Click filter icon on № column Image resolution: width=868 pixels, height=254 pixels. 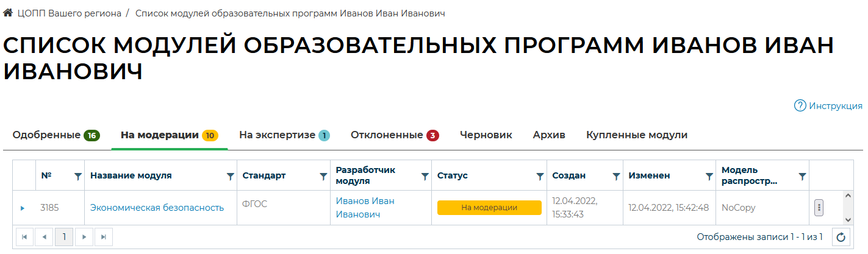tap(77, 176)
